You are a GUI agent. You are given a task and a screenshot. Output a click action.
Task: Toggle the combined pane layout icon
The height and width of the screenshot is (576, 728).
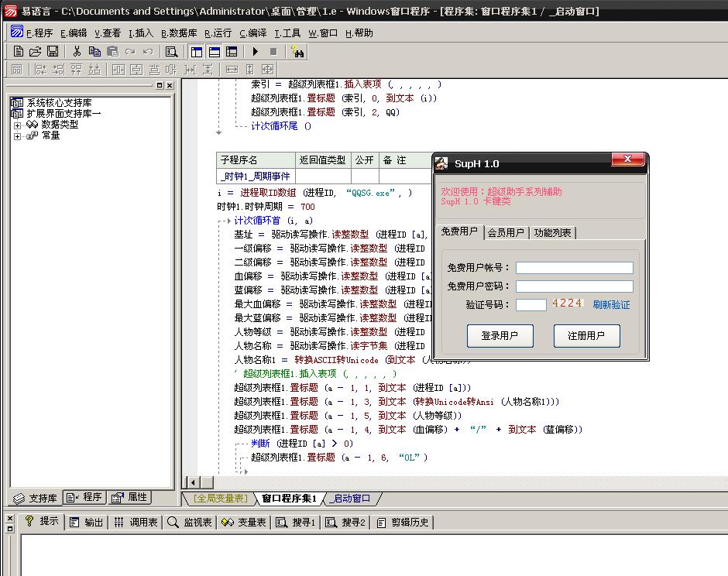coord(232,52)
